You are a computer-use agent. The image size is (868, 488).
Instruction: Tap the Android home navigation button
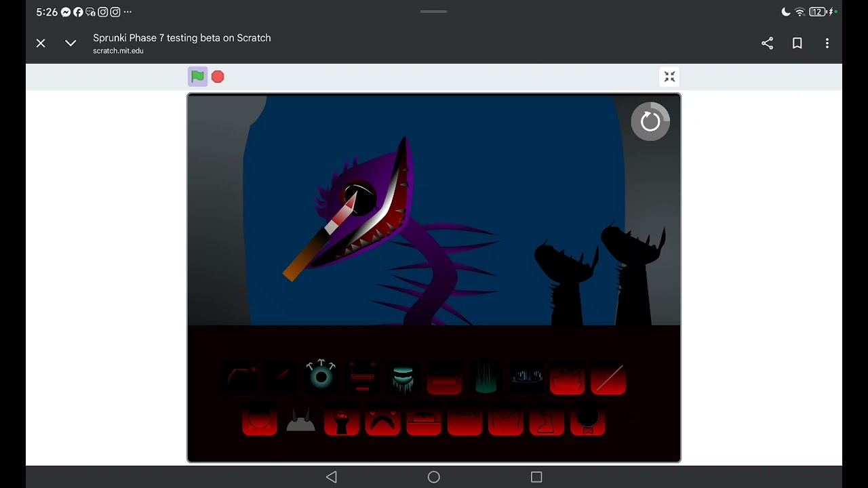click(434, 477)
